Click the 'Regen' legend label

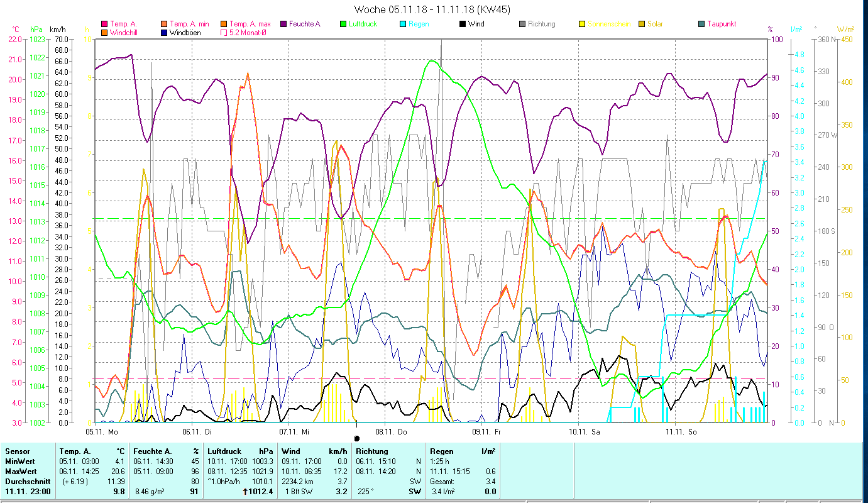coord(419,24)
